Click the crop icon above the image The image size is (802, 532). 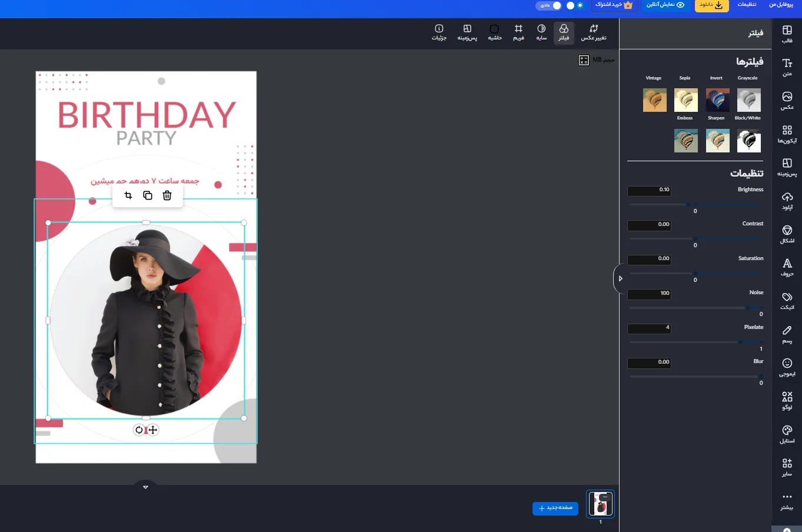click(x=128, y=195)
